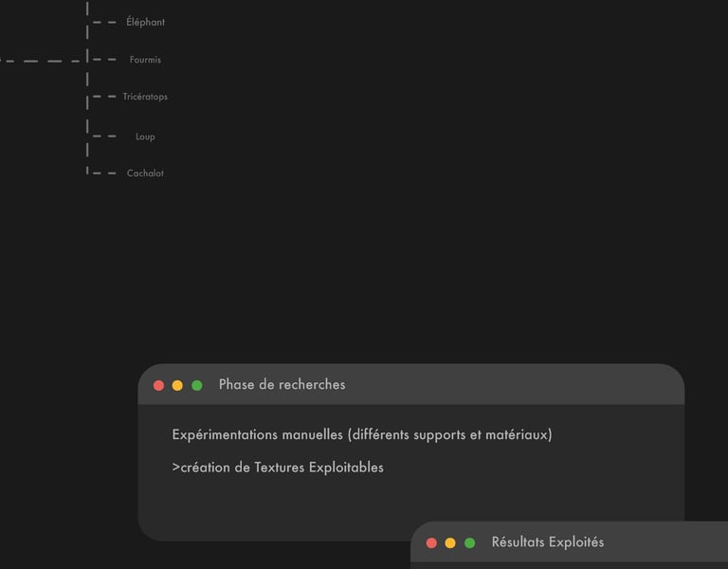This screenshot has width=728, height=569.
Task: Click the dashed connector before Cachalot
Action: tap(104, 173)
